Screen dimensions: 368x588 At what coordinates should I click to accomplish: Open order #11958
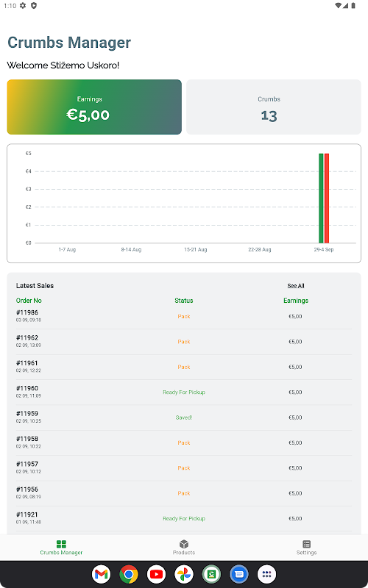[x=184, y=443]
